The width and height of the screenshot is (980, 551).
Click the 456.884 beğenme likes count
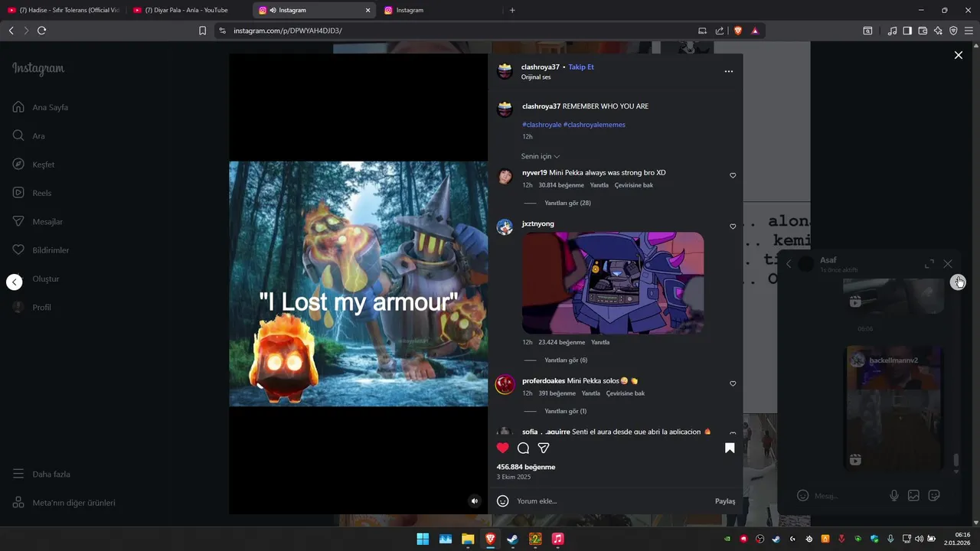coord(526,467)
